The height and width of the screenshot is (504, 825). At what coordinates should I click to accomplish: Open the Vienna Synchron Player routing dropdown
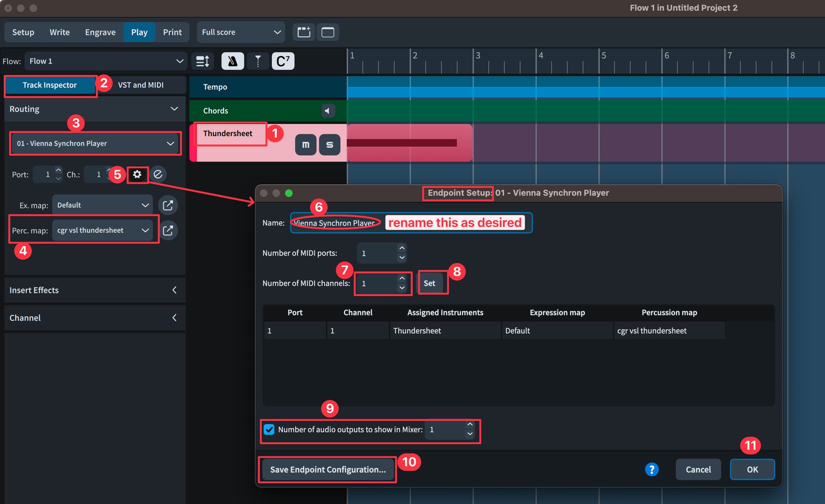click(95, 144)
